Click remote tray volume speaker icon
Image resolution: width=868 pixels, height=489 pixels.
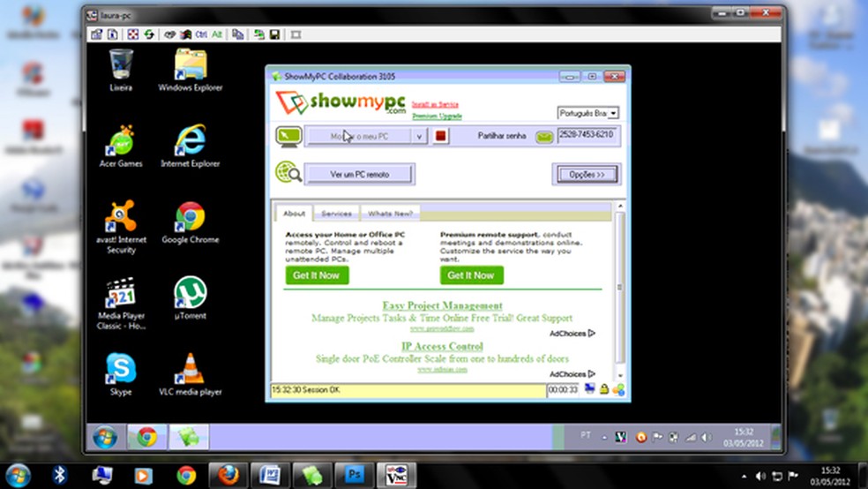point(707,437)
